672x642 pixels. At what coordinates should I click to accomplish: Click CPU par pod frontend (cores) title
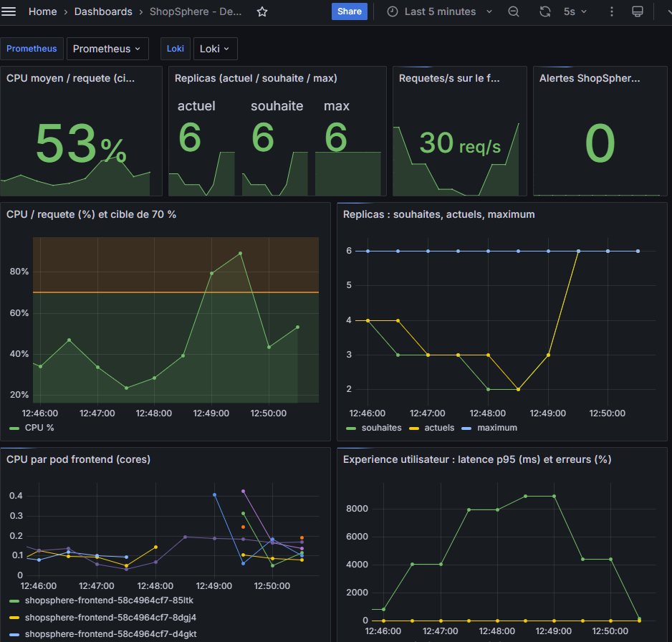[x=78, y=459]
